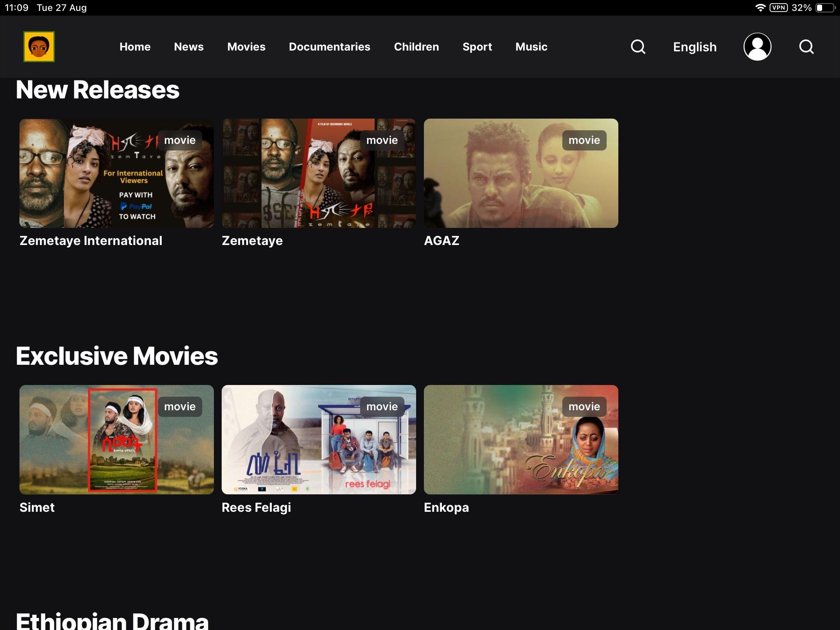The image size is (840, 630).
Task: Open the Simet movie poster
Action: [117, 439]
